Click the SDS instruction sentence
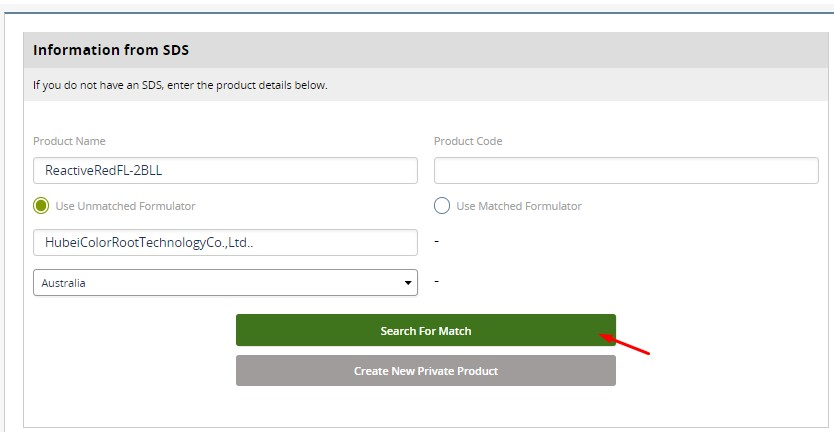Screen dimensions: 834x432 point(180,85)
